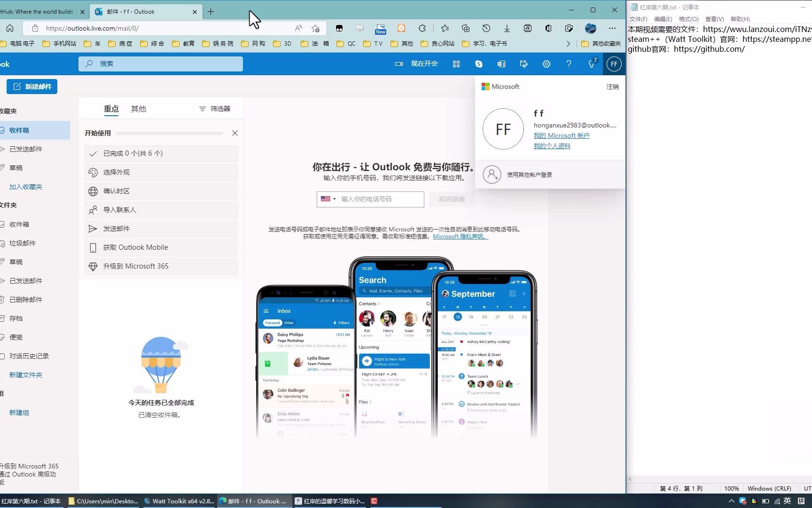Expand bookmarks overflow chevron

tap(568, 43)
